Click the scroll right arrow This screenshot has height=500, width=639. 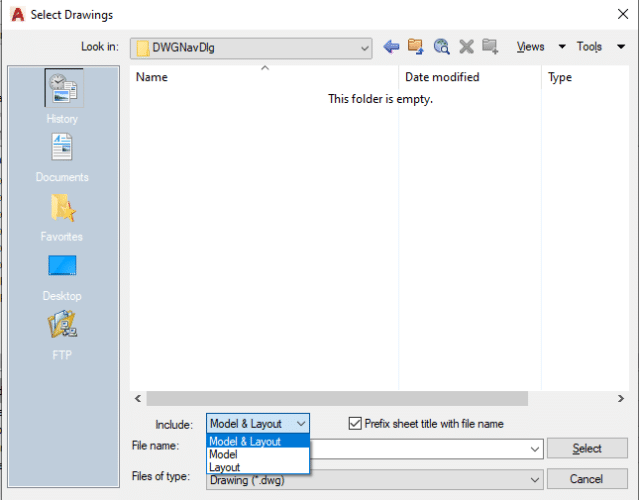[x=621, y=399]
